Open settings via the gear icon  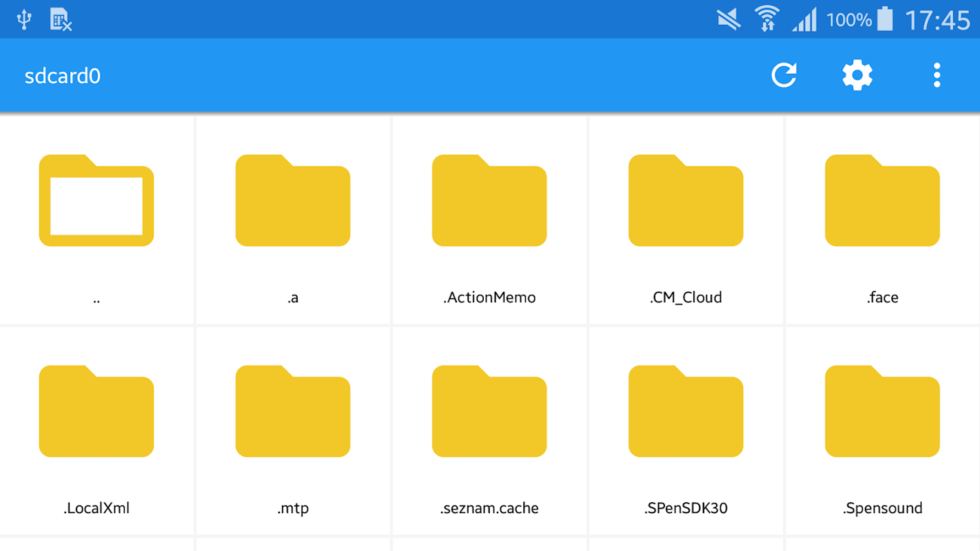point(857,75)
